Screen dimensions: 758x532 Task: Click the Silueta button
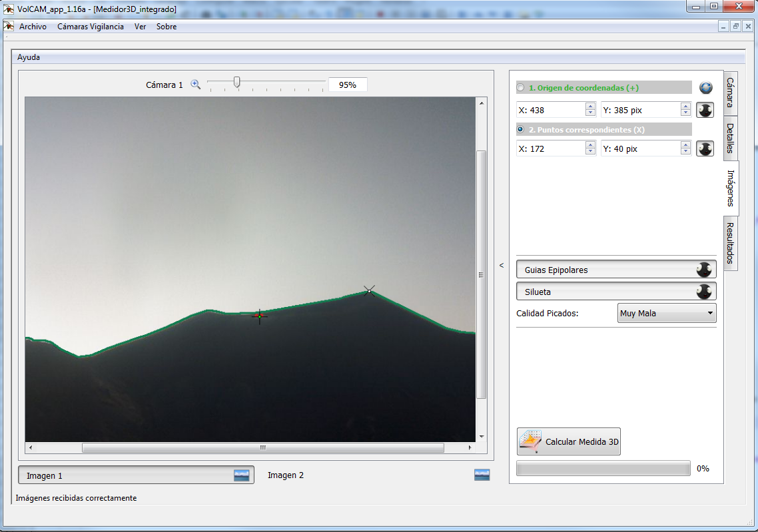pos(616,292)
